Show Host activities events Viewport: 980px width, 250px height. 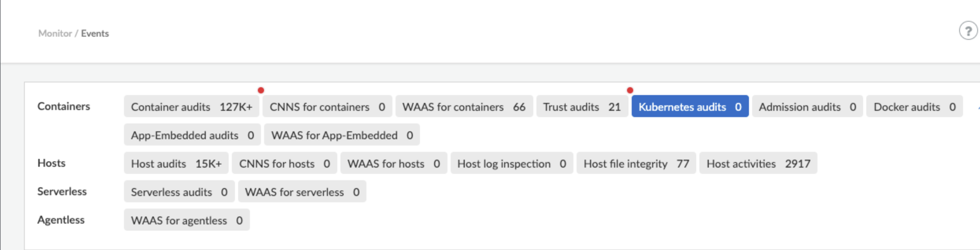pos(758,164)
